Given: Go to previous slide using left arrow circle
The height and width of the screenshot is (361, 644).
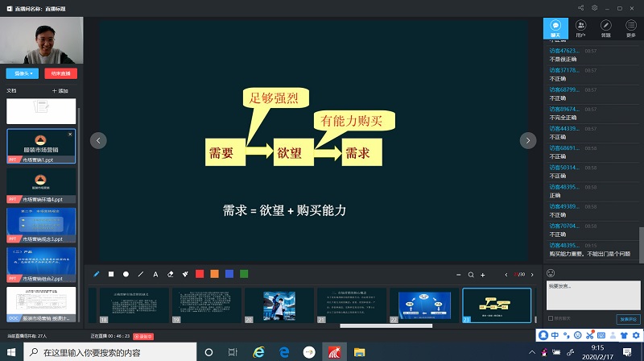Looking at the screenshot, I should pos(98,141).
